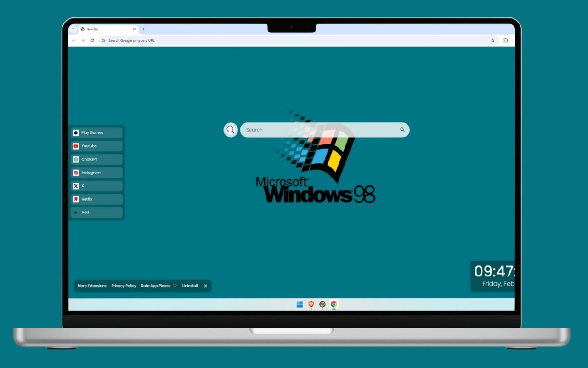Close the New Tab tab

point(135,29)
